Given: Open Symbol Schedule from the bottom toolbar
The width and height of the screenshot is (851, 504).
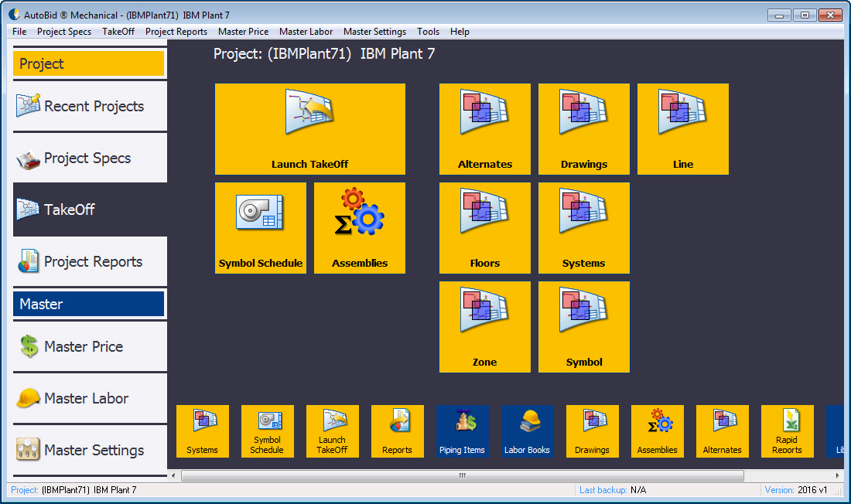Looking at the screenshot, I should (x=267, y=431).
